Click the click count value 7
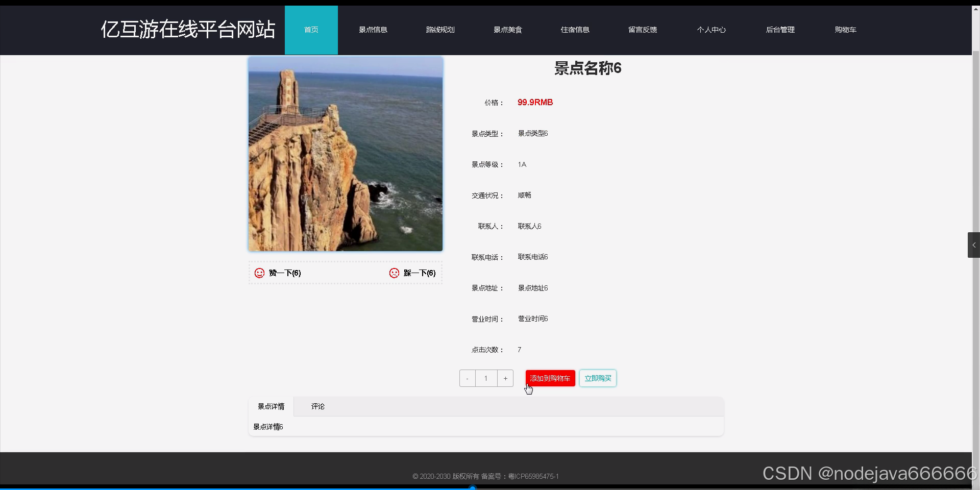The width and height of the screenshot is (980, 490). (519, 350)
